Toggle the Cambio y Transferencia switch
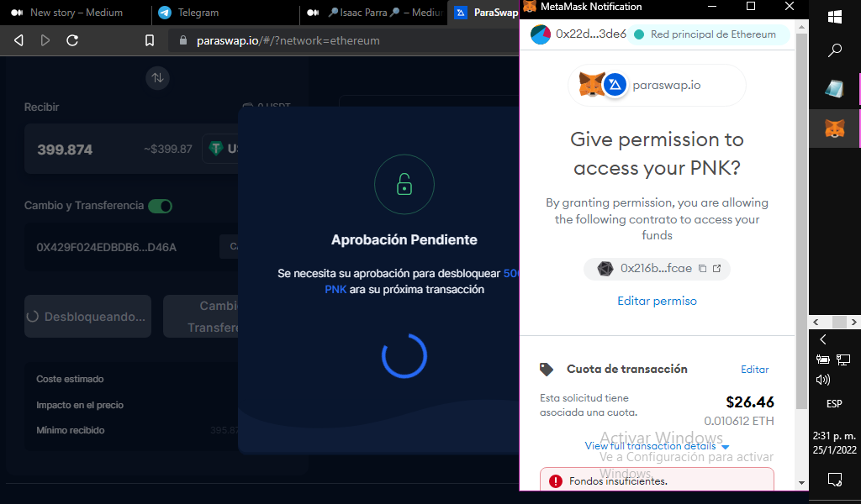 pyautogui.click(x=161, y=206)
